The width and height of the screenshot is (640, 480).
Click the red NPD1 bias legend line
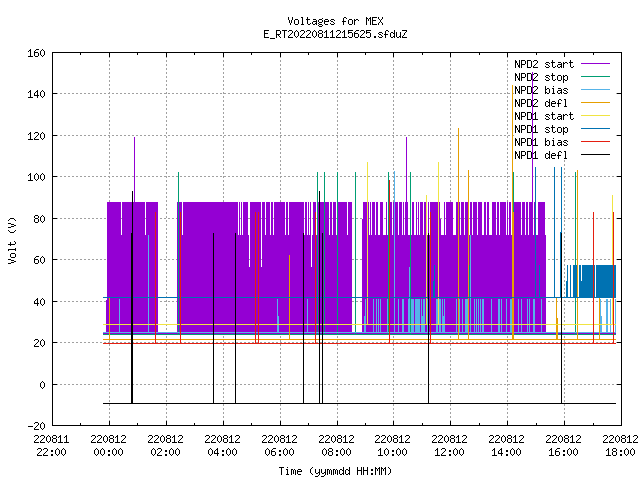point(595,142)
